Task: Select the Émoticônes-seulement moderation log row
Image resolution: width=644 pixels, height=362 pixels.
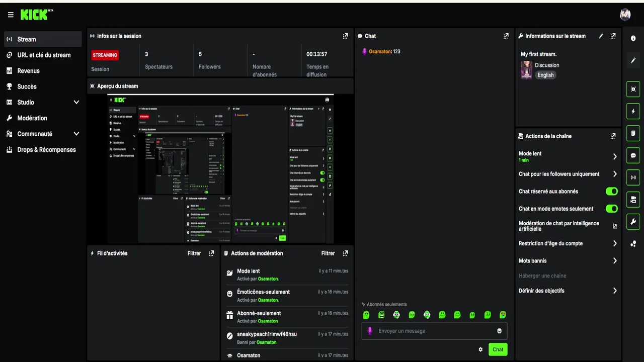Action: click(287, 296)
